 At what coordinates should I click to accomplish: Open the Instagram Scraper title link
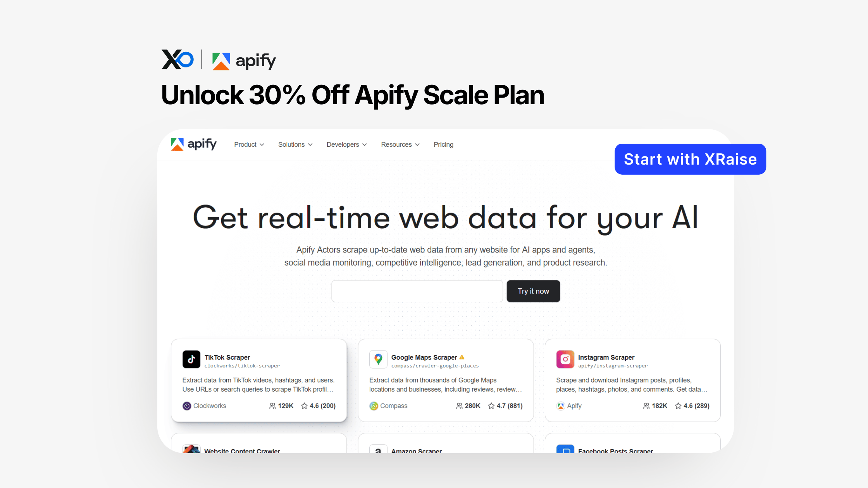point(606,357)
